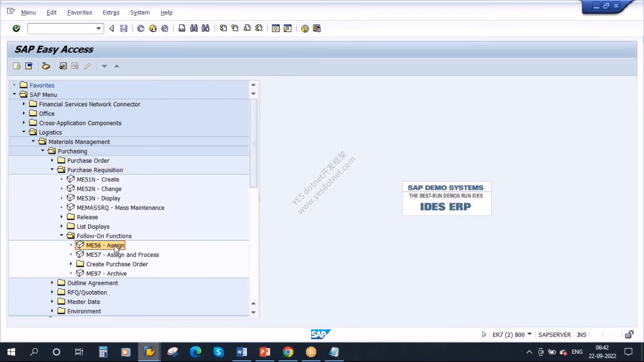Select ME52N - Change transaction
Image resolution: width=644 pixels, height=362 pixels.
[x=99, y=189]
